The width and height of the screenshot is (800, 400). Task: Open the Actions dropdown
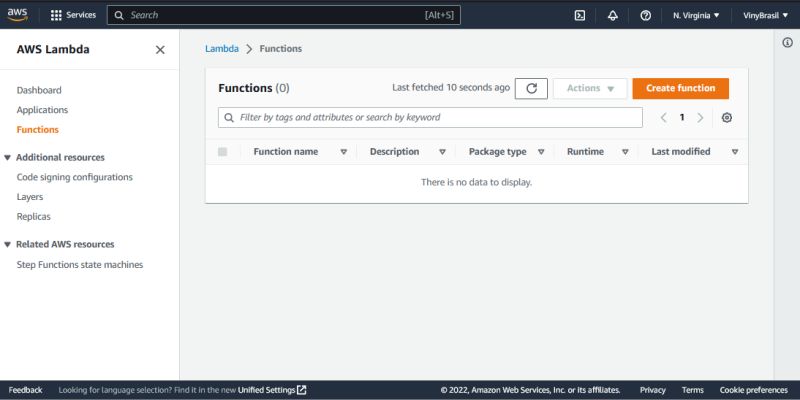pos(590,88)
